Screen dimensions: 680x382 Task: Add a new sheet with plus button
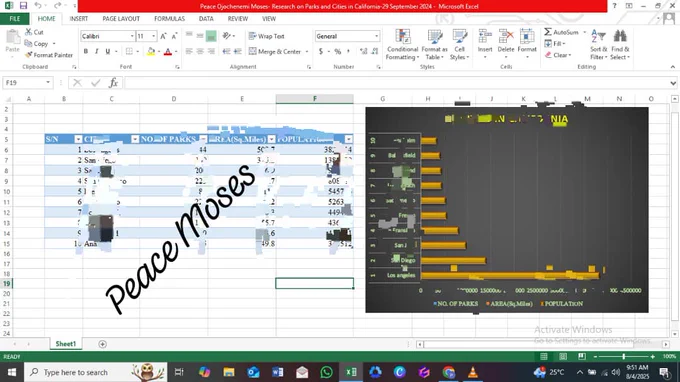102,344
